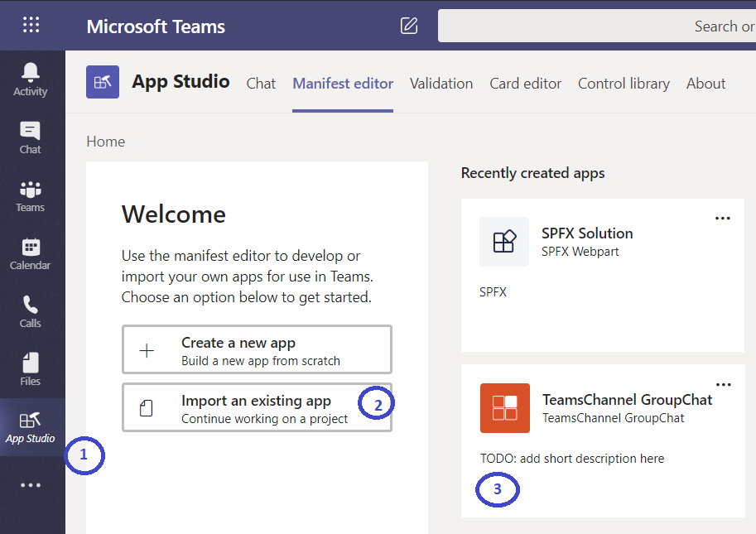Screen dimensions: 756x534
Task: Click the TODO short description text
Action: [572, 459]
